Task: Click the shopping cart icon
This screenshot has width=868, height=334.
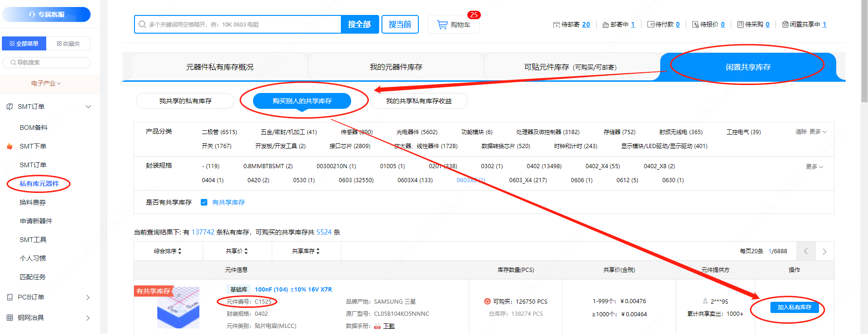Action: pyautogui.click(x=442, y=25)
